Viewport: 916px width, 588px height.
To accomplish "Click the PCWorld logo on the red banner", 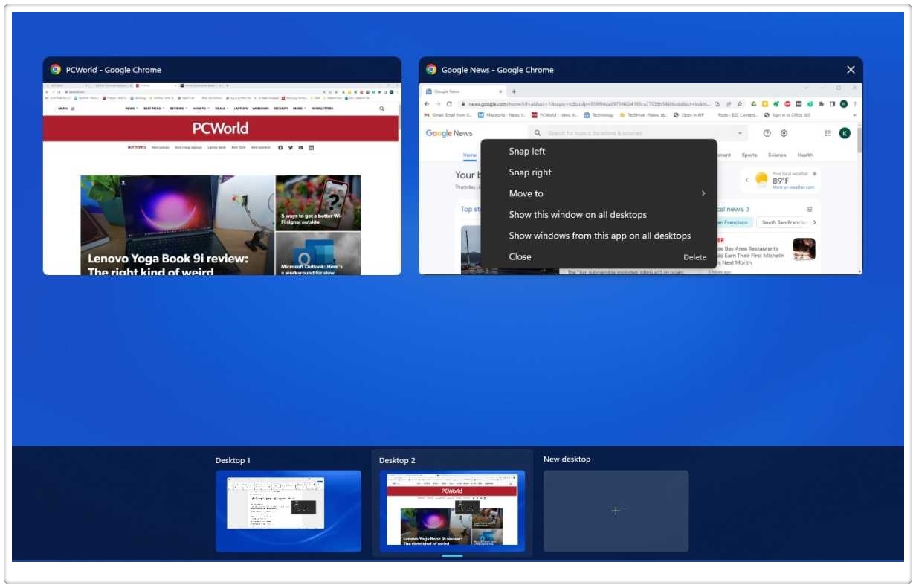I will [221, 128].
